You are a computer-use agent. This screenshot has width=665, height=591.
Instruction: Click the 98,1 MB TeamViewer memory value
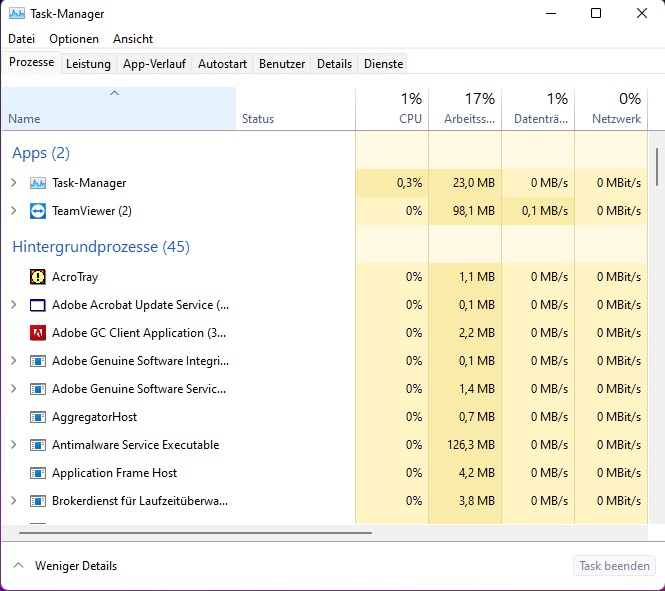[474, 211]
